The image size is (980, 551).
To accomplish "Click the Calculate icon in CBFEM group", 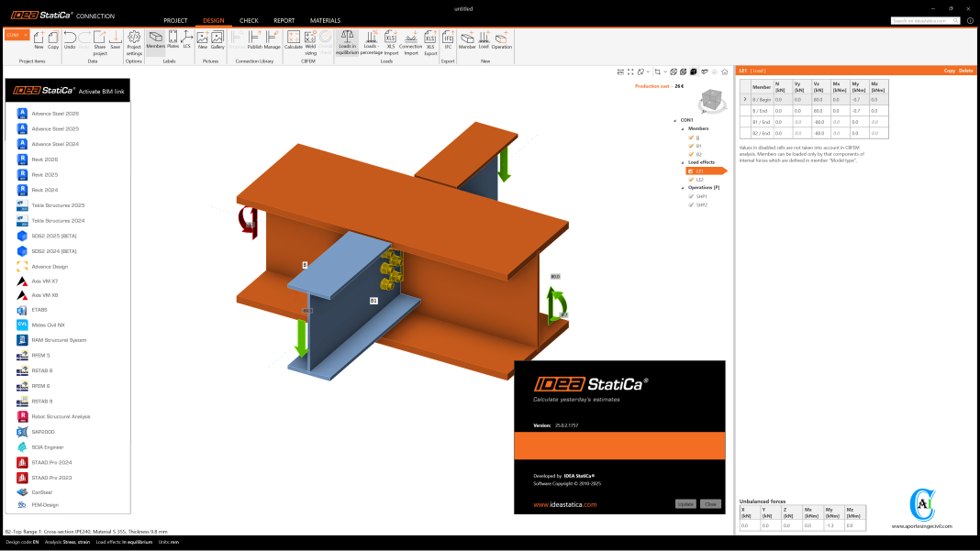I will (294, 39).
